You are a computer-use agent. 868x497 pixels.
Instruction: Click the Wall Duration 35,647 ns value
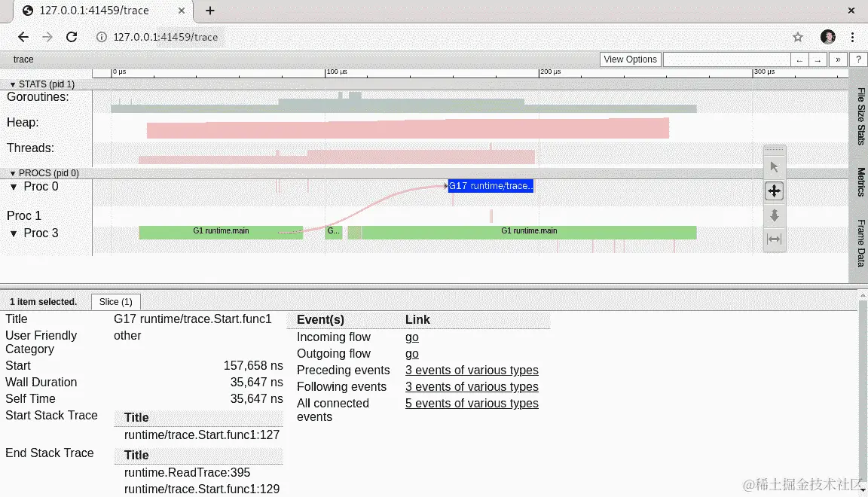pyautogui.click(x=256, y=383)
